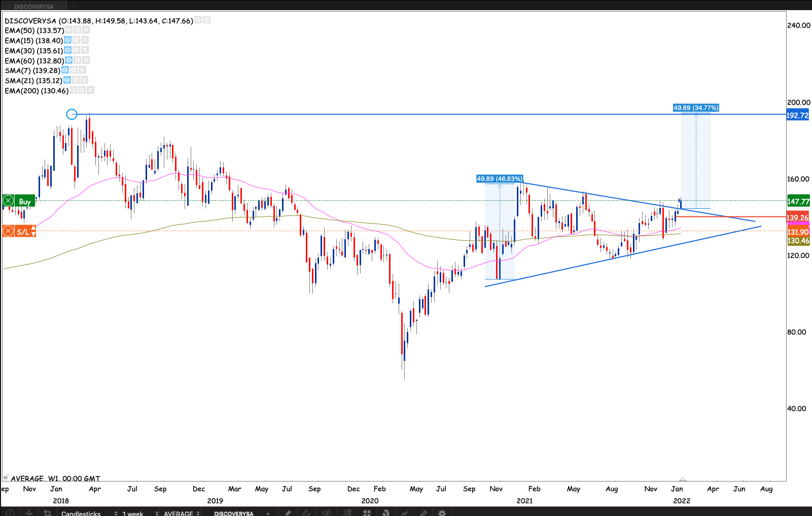Click the four-square grid layout icon
Image resolution: width=812 pixels, height=516 pixels.
[367, 513]
